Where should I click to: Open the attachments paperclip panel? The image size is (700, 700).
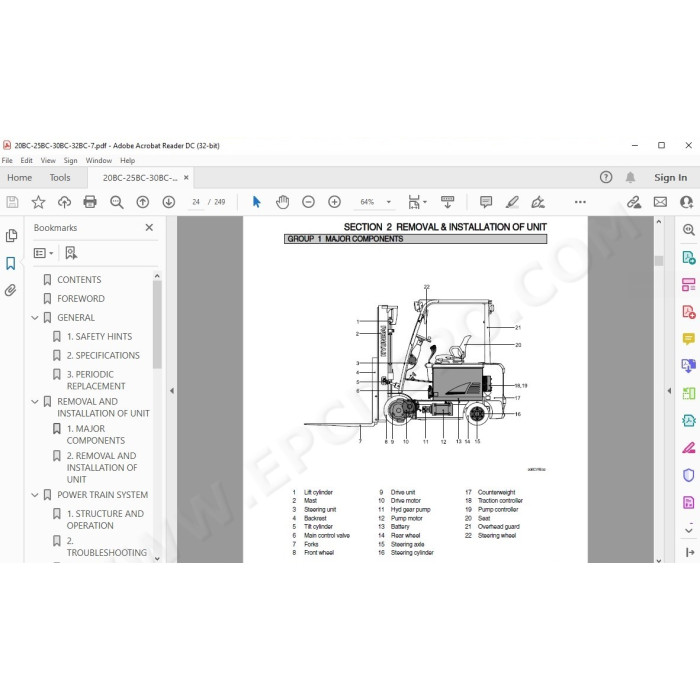(11, 291)
